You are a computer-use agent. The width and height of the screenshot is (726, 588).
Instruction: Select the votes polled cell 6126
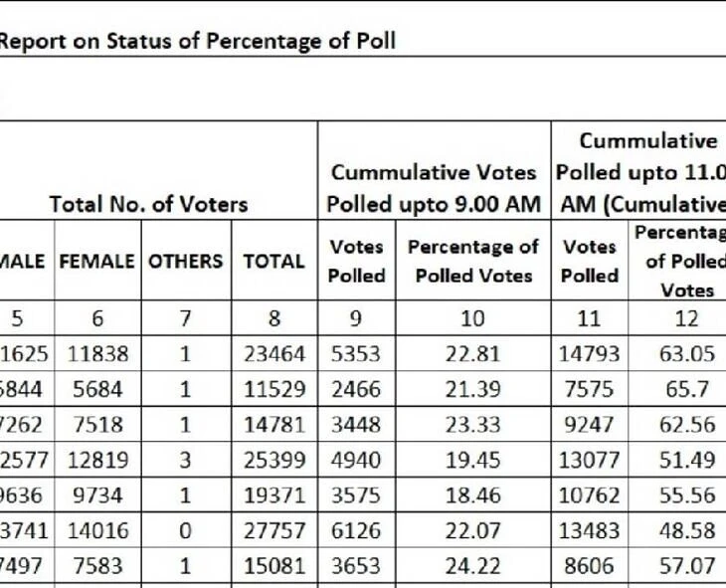(356, 532)
